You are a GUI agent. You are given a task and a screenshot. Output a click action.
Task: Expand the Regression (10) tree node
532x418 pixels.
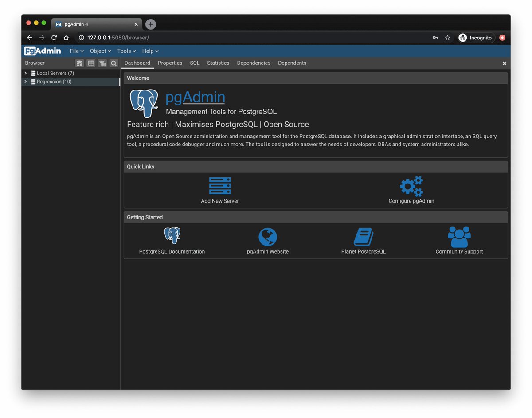click(x=26, y=82)
